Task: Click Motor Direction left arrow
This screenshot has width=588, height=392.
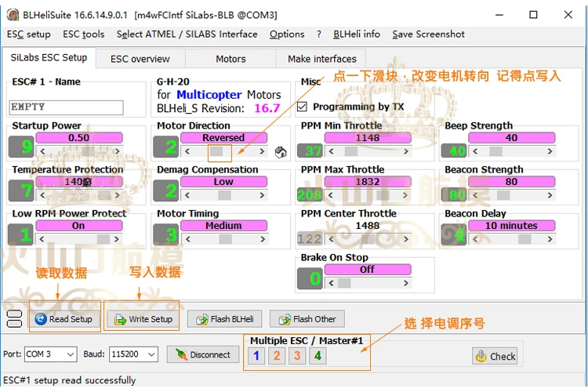Action: pyautogui.click(x=187, y=151)
